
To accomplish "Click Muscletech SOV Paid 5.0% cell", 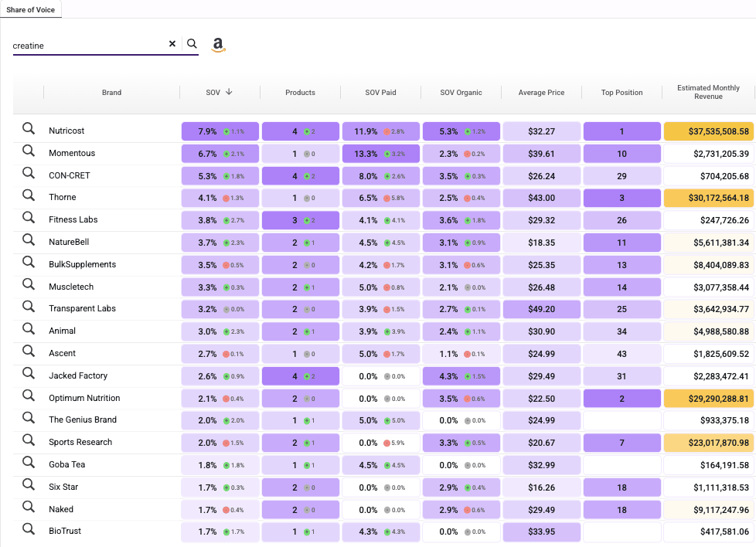I will click(381, 287).
